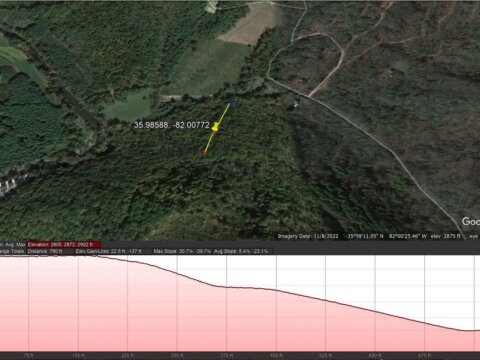Click the Elev Gain/Loss readout
This screenshot has height=360, width=480.
point(108,251)
